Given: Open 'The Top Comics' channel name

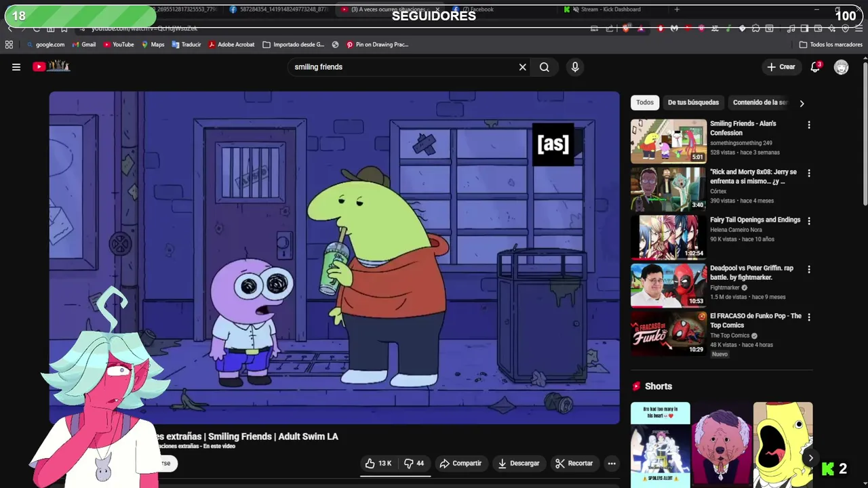Looking at the screenshot, I should click(x=730, y=335).
